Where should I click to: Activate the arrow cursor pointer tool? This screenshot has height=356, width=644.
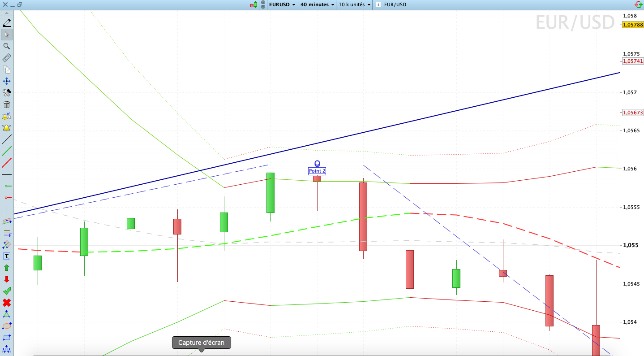7,35
